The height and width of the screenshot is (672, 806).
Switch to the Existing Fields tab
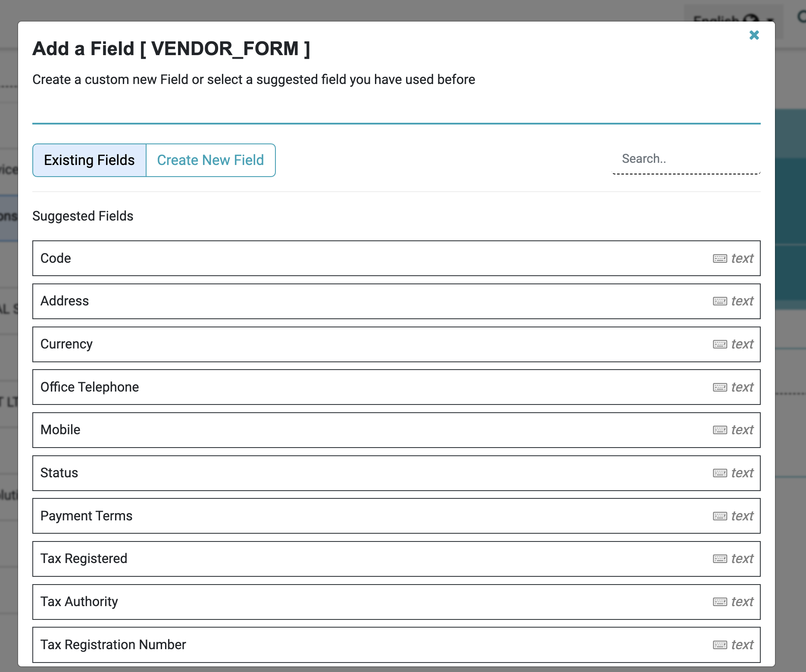coord(89,160)
